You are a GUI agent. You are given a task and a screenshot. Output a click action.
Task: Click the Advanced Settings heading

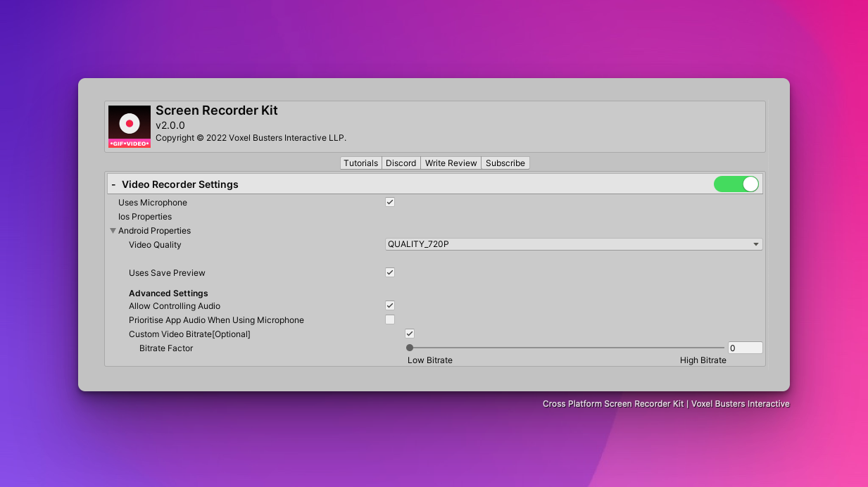pyautogui.click(x=168, y=293)
